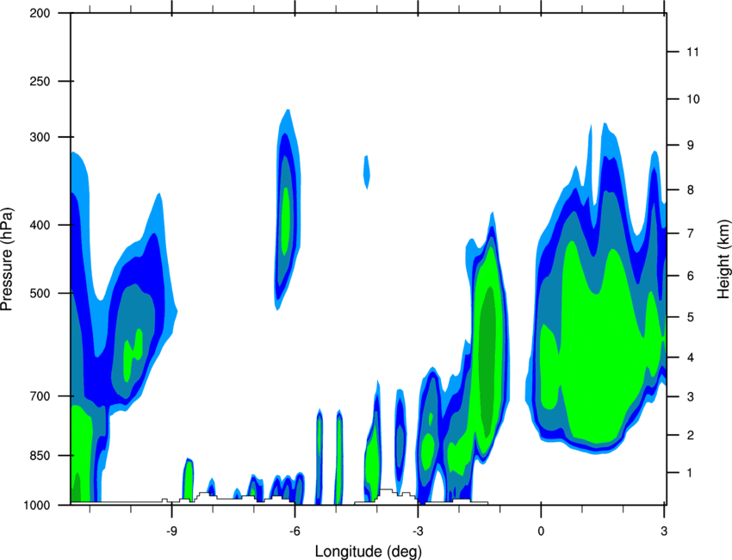Select the 400 pressure tick label

pos(40,225)
